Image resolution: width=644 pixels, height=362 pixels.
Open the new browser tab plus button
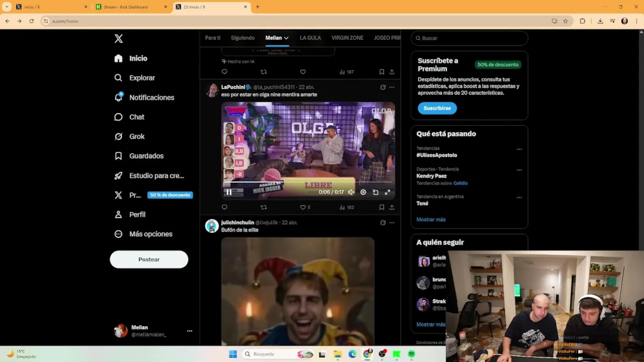coord(258,7)
